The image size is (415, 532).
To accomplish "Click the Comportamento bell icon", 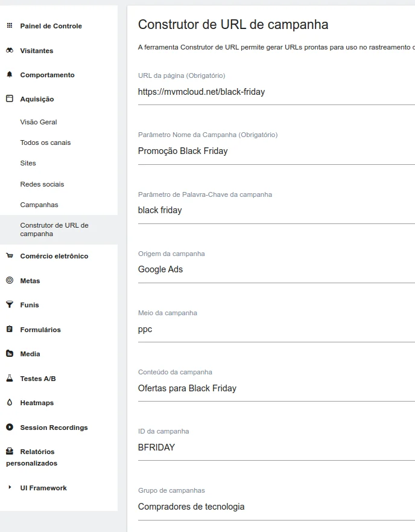I will [9, 75].
